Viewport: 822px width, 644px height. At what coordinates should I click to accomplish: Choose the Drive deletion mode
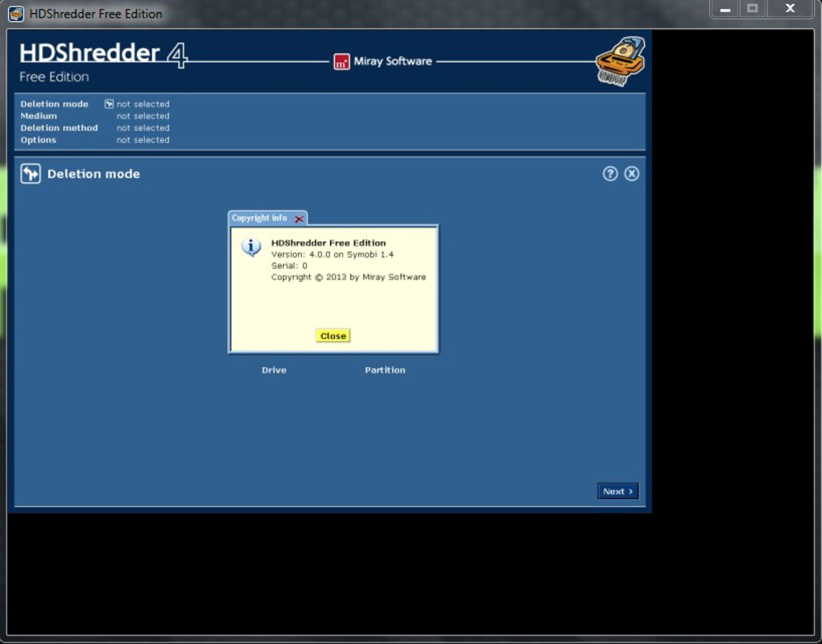click(275, 370)
